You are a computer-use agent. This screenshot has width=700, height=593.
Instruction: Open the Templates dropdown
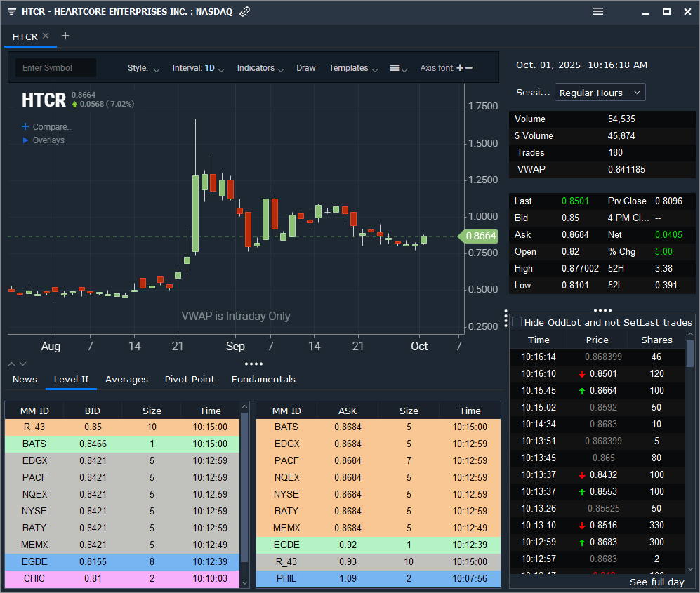pyautogui.click(x=353, y=68)
